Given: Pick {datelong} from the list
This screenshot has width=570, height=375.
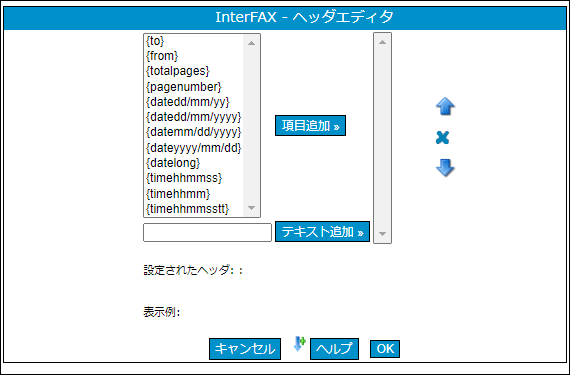Looking at the screenshot, I should [x=193, y=163].
